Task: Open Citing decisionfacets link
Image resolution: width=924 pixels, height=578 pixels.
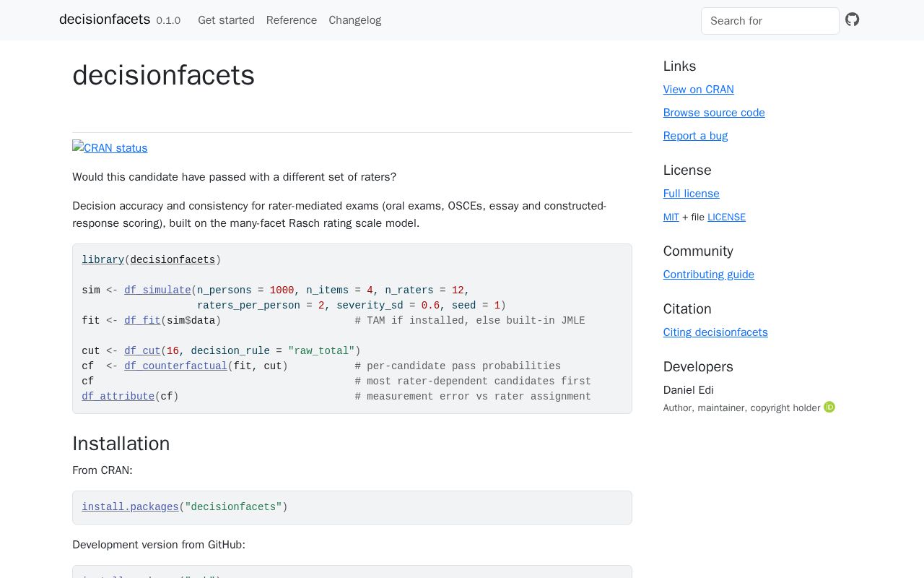Action: tap(715, 332)
